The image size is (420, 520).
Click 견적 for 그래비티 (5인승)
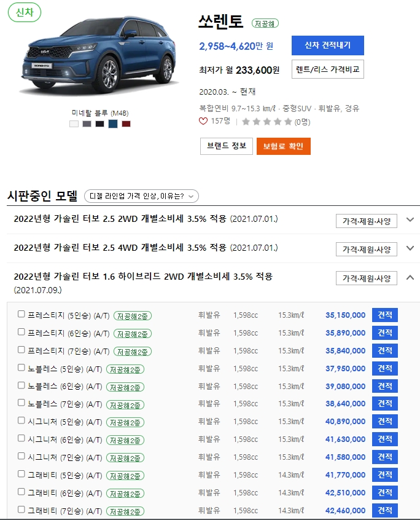[x=385, y=475]
